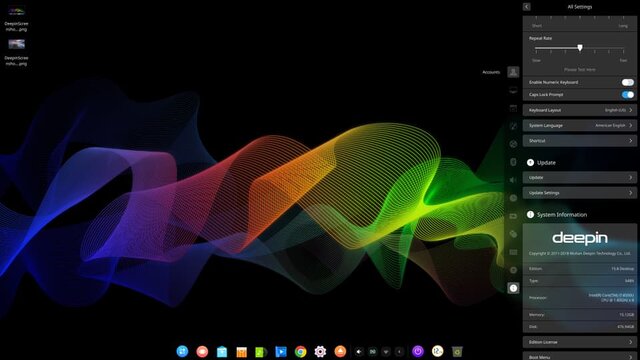The width and height of the screenshot is (640, 360).
Task: Click the red round dock icon
Action: pos(202,351)
